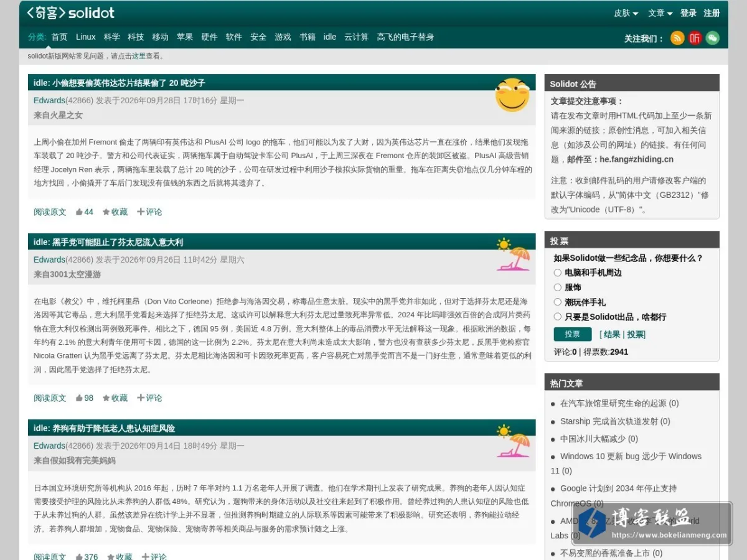This screenshot has height=560, width=747.
Task: Open the 安全 category
Action: pos(258,37)
